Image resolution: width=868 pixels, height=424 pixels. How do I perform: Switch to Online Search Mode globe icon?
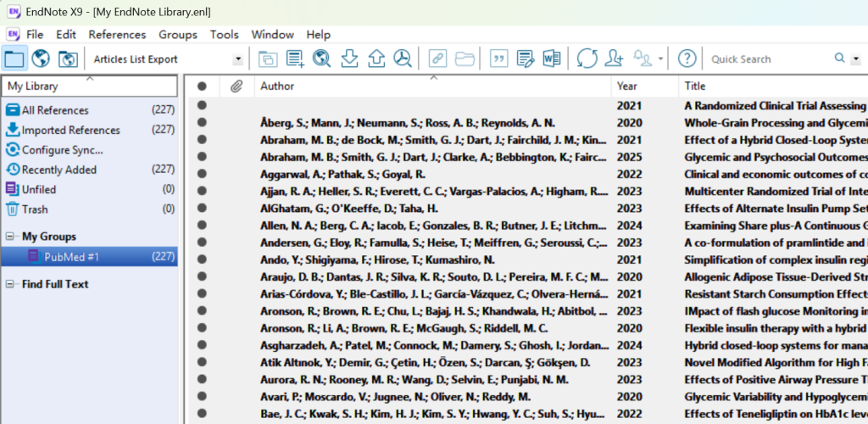[x=42, y=59]
